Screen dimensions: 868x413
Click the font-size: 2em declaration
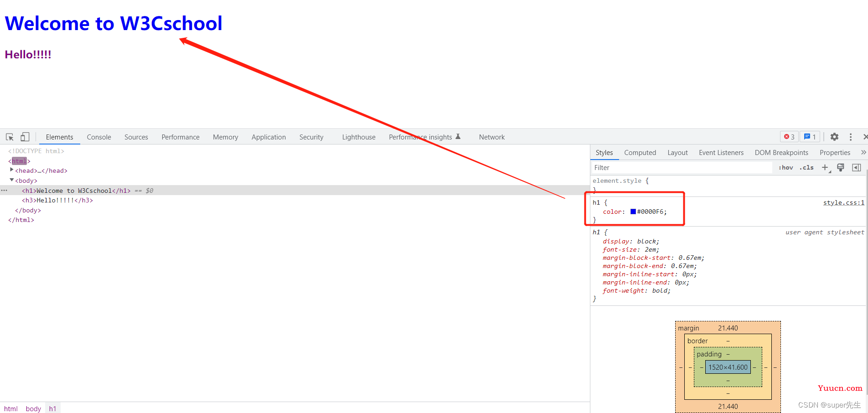point(630,249)
